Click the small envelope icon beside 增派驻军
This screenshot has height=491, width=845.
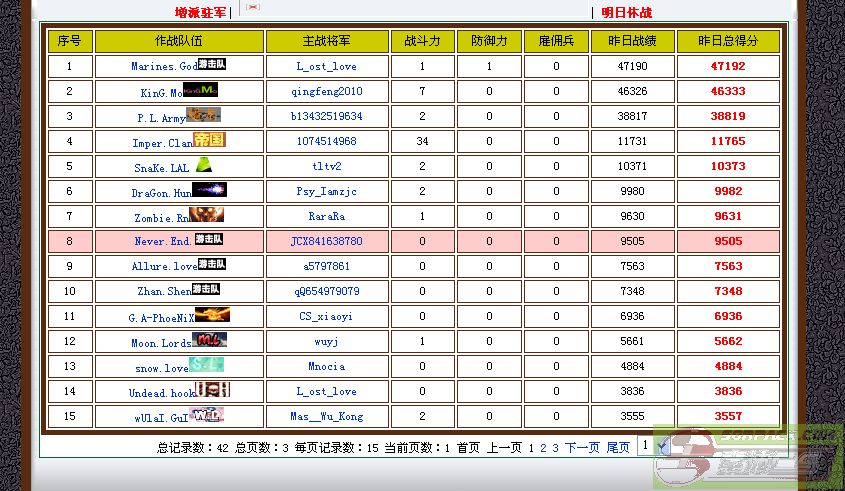click(252, 6)
